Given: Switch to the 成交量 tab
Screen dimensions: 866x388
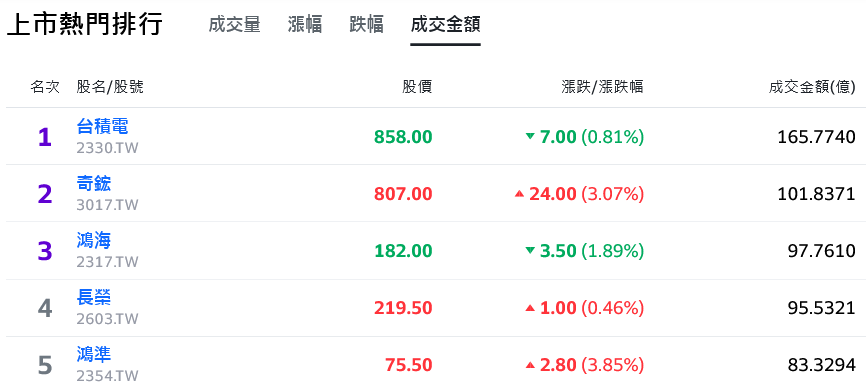Looking at the screenshot, I should (x=234, y=25).
